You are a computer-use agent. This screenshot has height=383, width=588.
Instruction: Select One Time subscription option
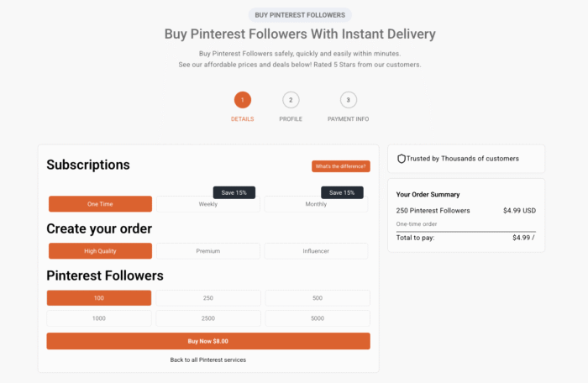click(x=100, y=204)
